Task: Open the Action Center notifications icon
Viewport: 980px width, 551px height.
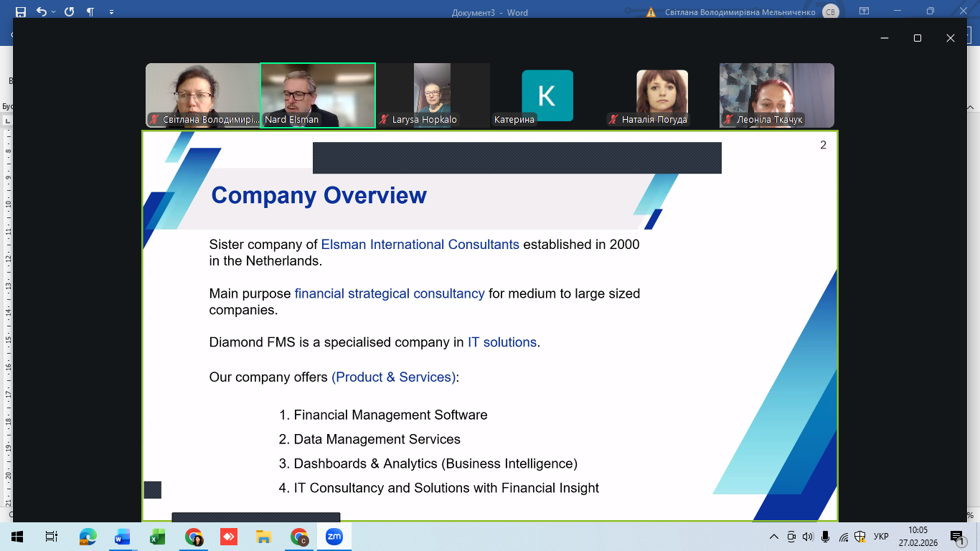Action: click(x=956, y=537)
